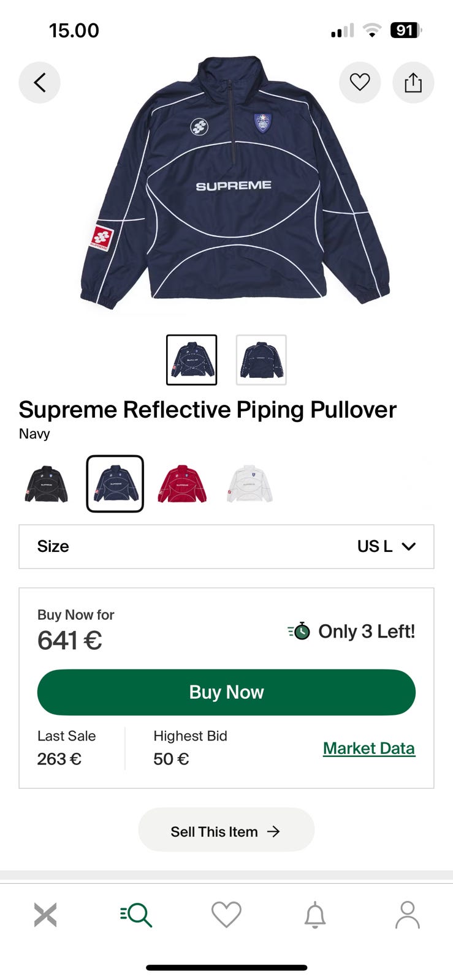
Task: Open notifications bell tab
Action: (315, 915)
